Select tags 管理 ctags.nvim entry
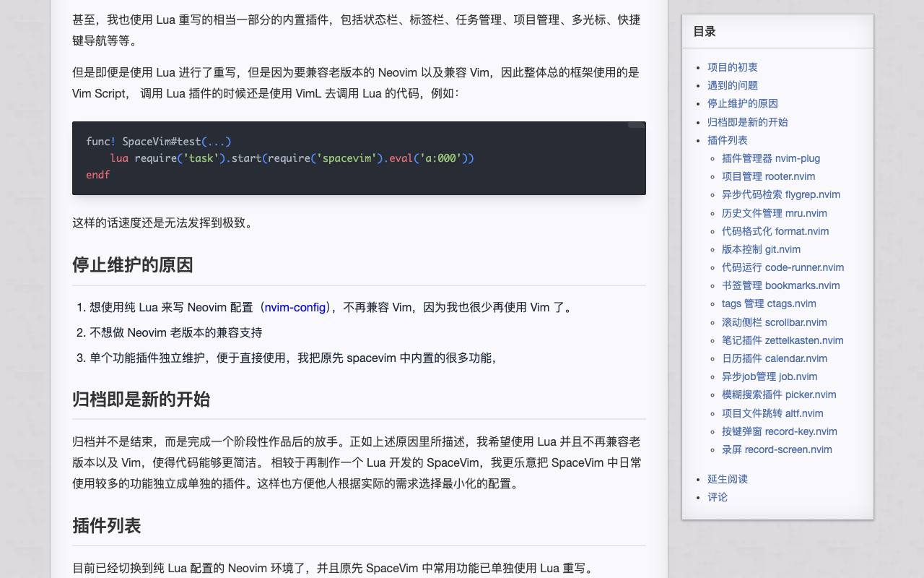 tap(770, 303)
